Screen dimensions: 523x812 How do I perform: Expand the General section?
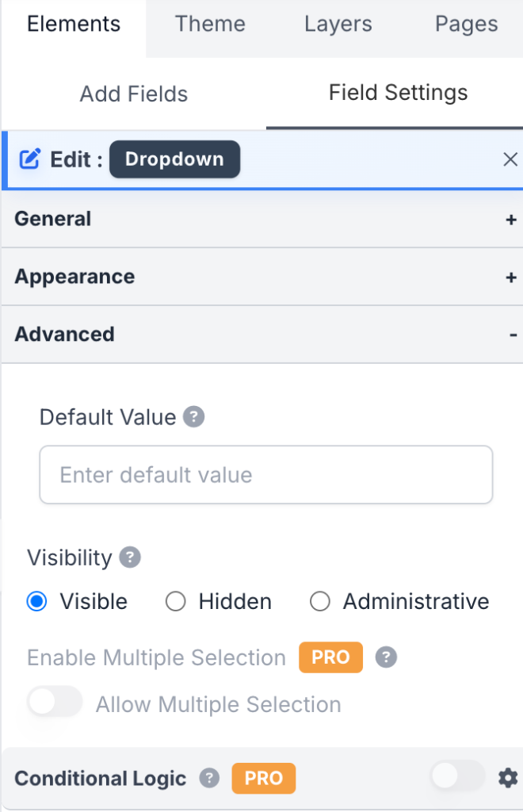point(511,220)
